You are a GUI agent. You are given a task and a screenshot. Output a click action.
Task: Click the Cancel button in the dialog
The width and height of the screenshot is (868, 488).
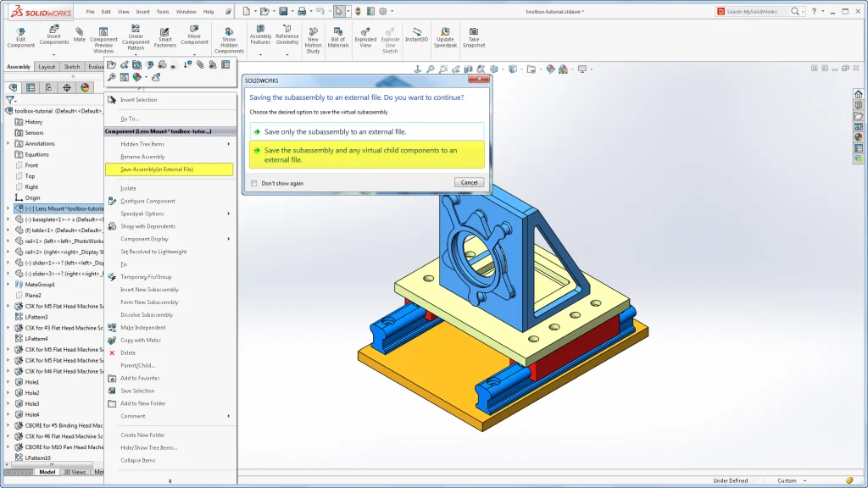(468, 182)
